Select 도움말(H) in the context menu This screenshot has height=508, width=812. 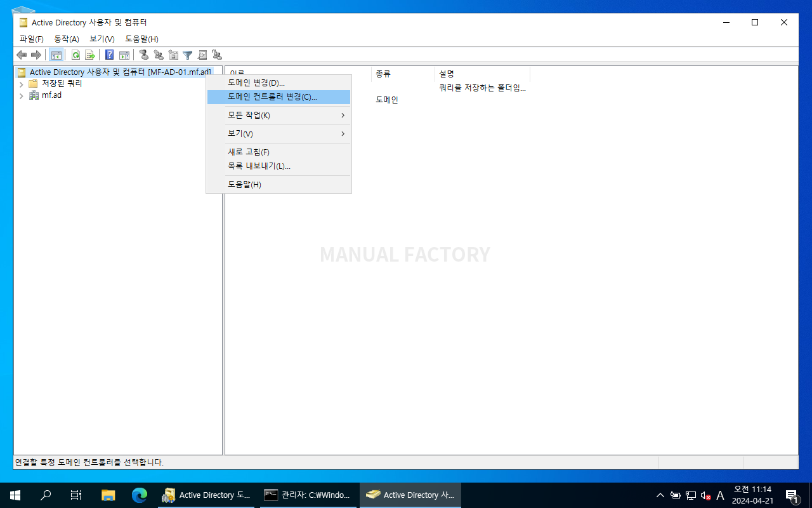point(279,185)
